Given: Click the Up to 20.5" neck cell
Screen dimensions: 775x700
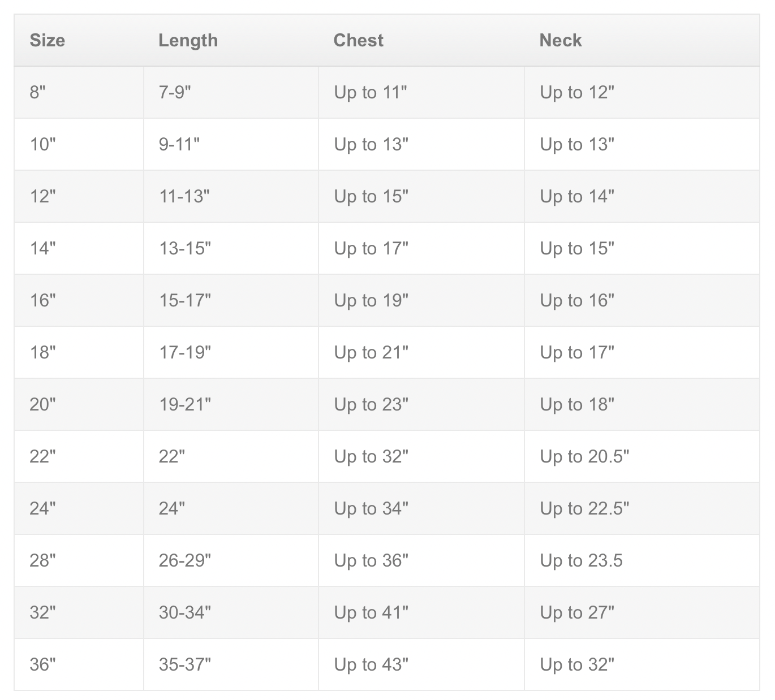Looking at the screenshot, I should (642, 456).
